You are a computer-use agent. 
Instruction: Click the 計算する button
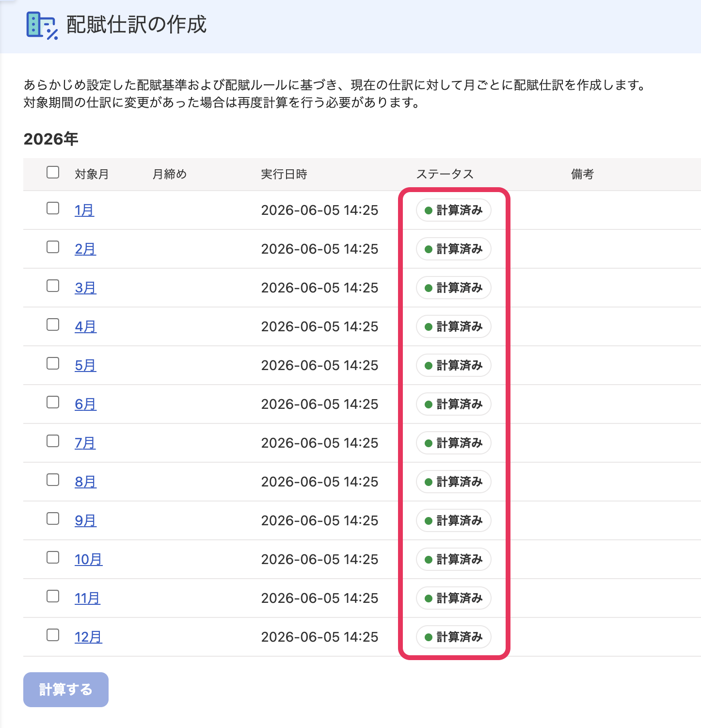point(66,690)
